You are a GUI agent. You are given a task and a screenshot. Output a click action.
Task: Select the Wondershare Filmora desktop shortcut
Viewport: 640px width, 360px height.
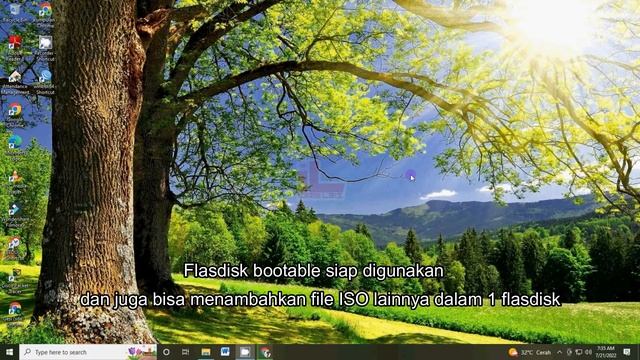click(x=15, y=214)
